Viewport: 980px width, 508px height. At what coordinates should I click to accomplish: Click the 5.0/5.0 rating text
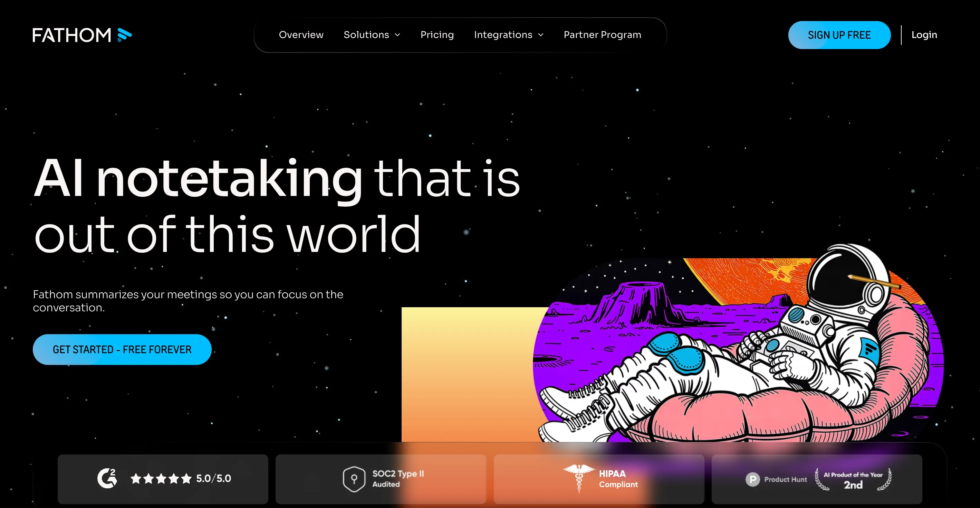click(213, 479)
